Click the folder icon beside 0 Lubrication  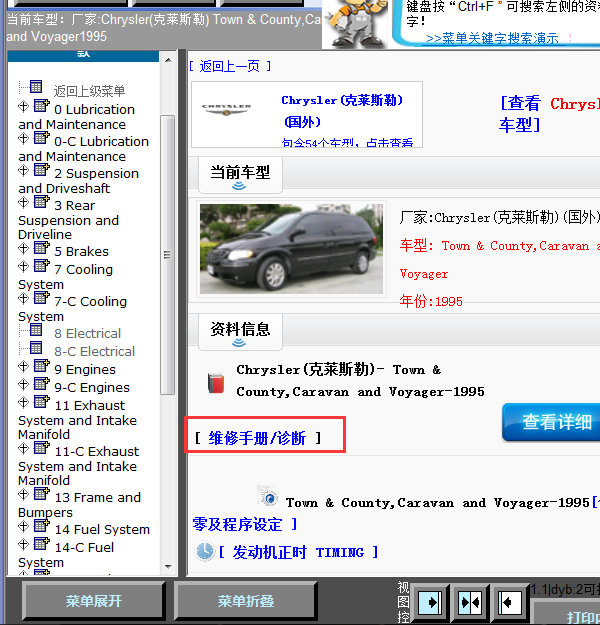point(41,106)
